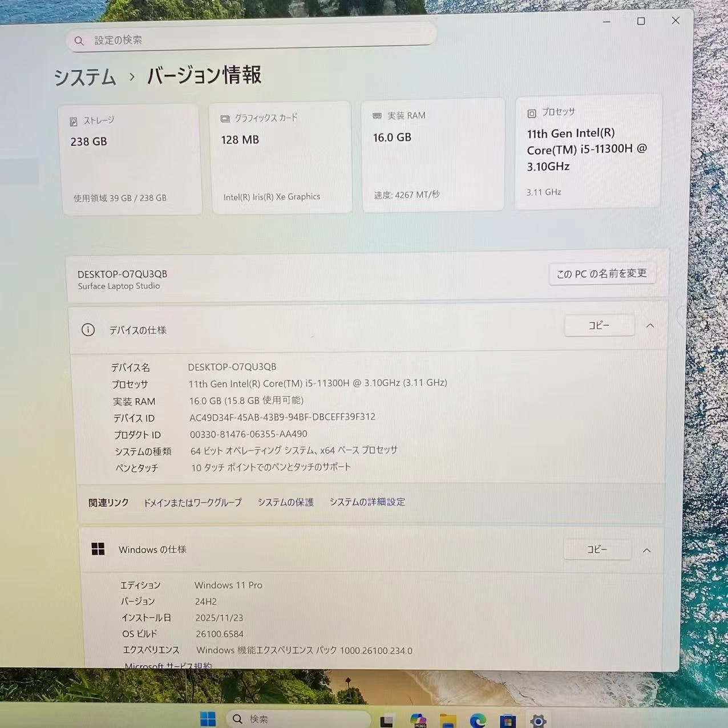
Task: Click the processor icon on the プロセッサ card
Action: pos(532,112)
